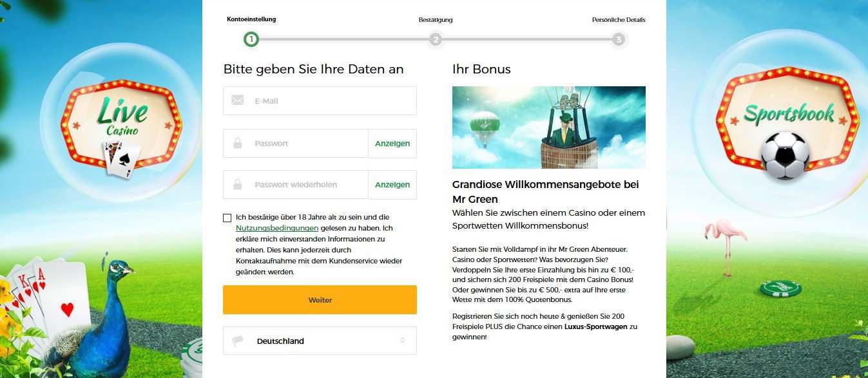Click the step 3 circle Persönliche Details

point(619,39)
